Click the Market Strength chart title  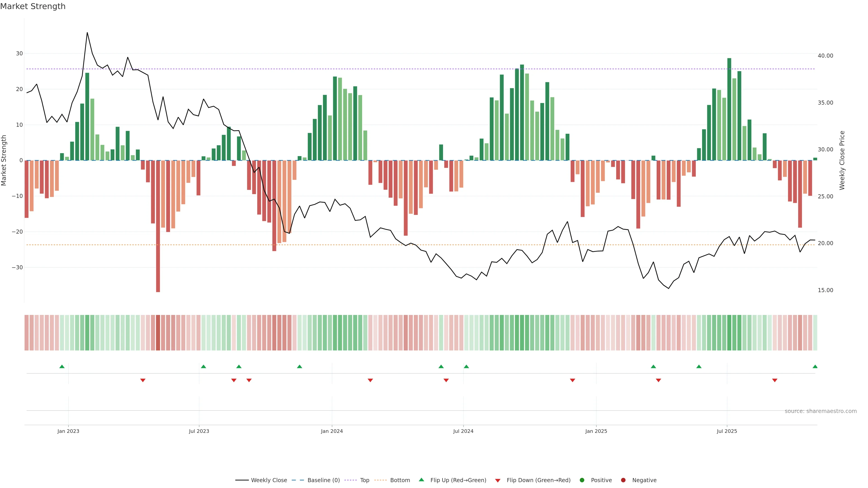click(x=33, y=6)
